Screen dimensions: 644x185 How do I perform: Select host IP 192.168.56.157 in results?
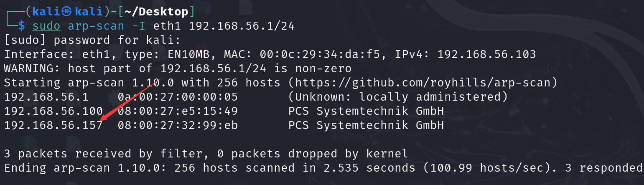coord(53,125)
